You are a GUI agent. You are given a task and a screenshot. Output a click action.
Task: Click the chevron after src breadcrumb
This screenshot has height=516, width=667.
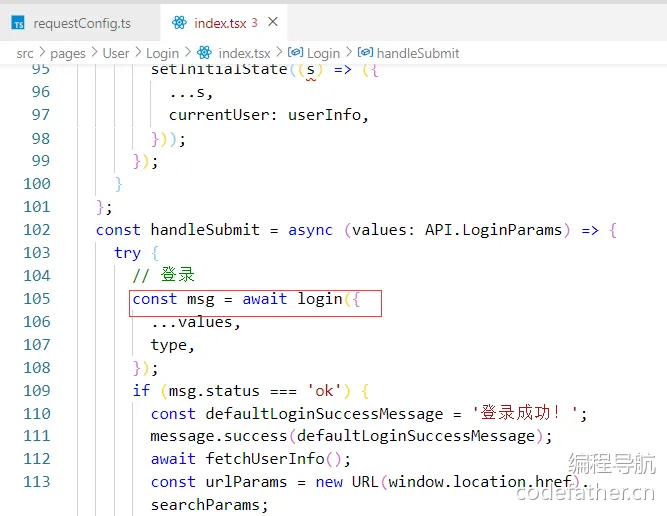click(42, 53)
